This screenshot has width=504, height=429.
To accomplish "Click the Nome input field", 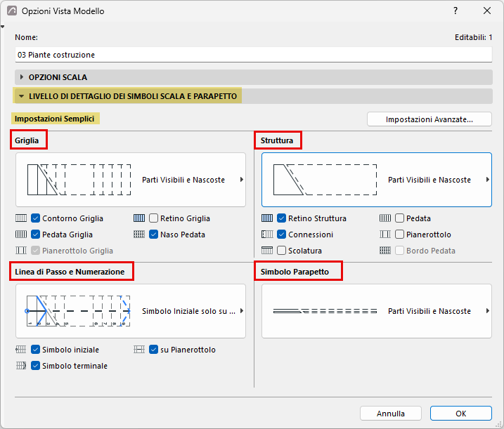I will (254, 55).
